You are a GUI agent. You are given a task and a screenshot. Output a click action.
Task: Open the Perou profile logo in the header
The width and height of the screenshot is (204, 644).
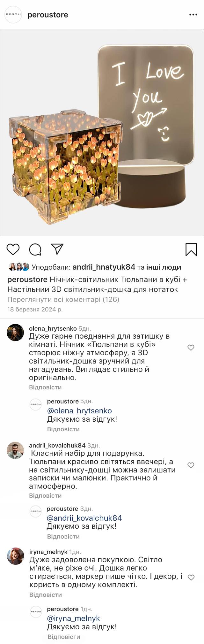[x=13, y=15]
